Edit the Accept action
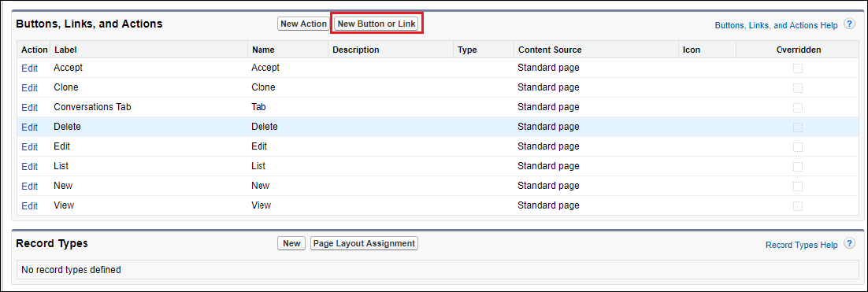Screen dimensions: 868x292 tap(29, 68)
